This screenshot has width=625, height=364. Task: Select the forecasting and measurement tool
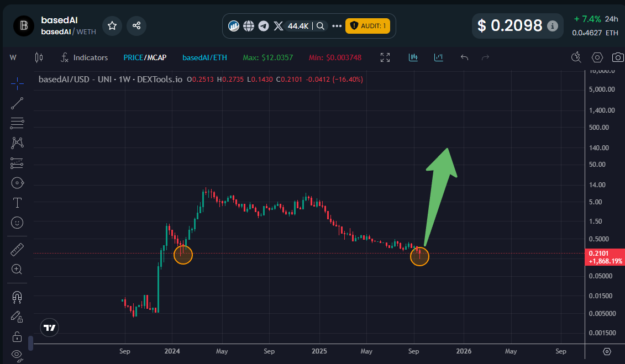coord(17,163)
